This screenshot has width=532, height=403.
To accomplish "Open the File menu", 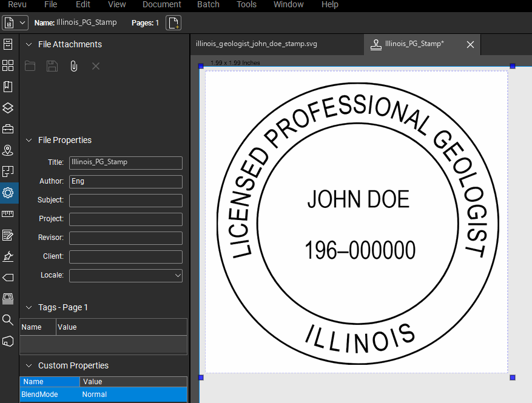I will 50,4.
